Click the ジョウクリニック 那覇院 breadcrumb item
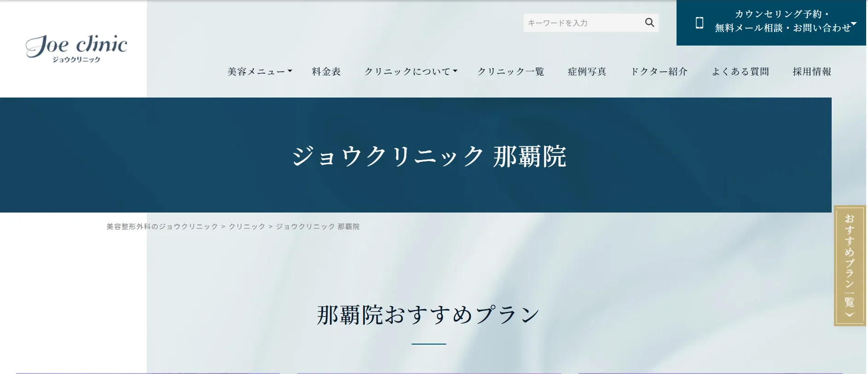 (318, 226)
